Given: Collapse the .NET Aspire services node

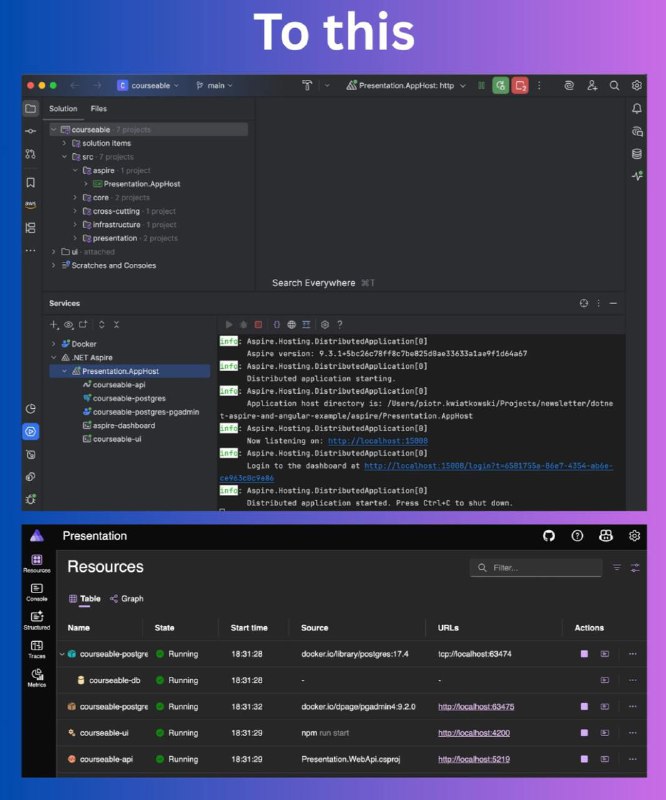Looking at the screenshot, I should coord(54,358).
